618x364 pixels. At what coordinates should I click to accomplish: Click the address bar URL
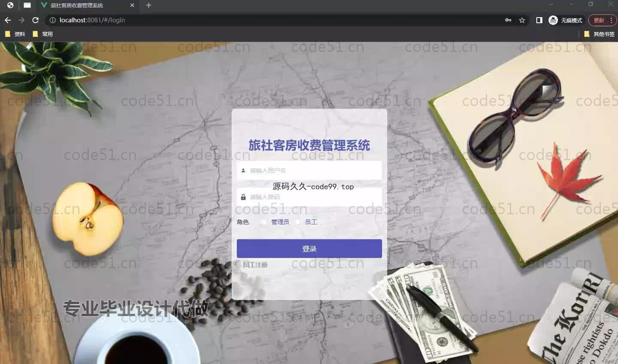(x=92, y=20)
